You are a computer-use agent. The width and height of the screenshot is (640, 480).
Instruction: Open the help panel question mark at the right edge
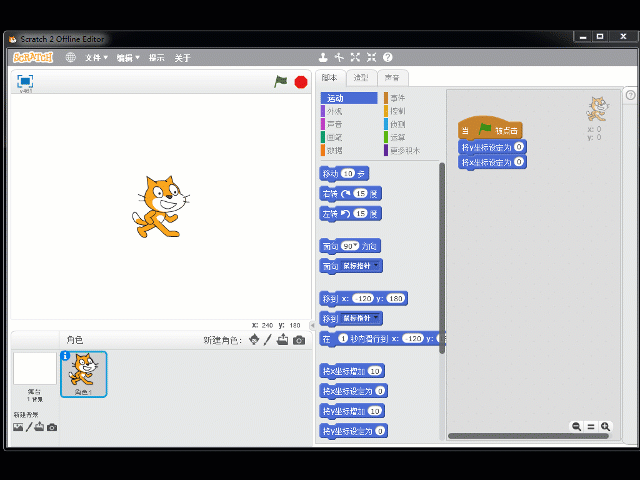[x=630, y=95]
